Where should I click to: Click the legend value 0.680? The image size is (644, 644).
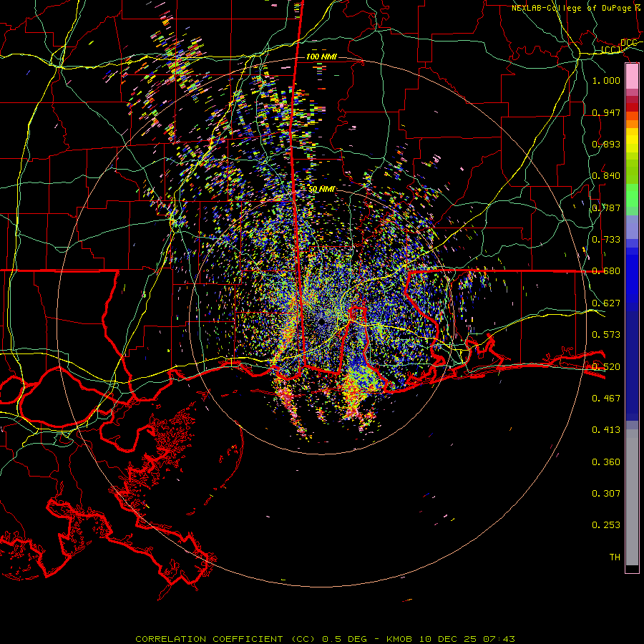tap(606, 270)
